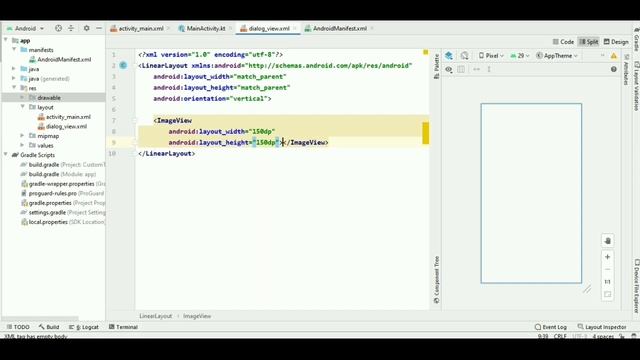Open the Android project view dropdown
640x360 pixels.
coord(25,29)
